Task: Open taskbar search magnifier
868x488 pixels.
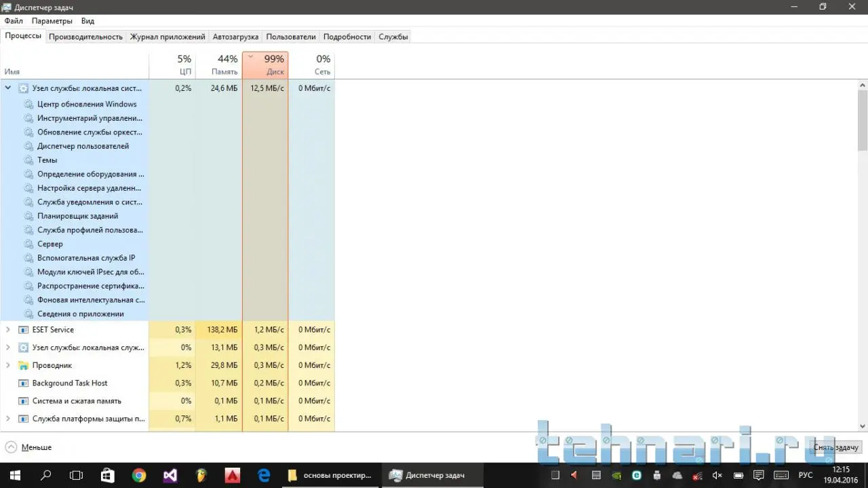Action: (46, 475)
